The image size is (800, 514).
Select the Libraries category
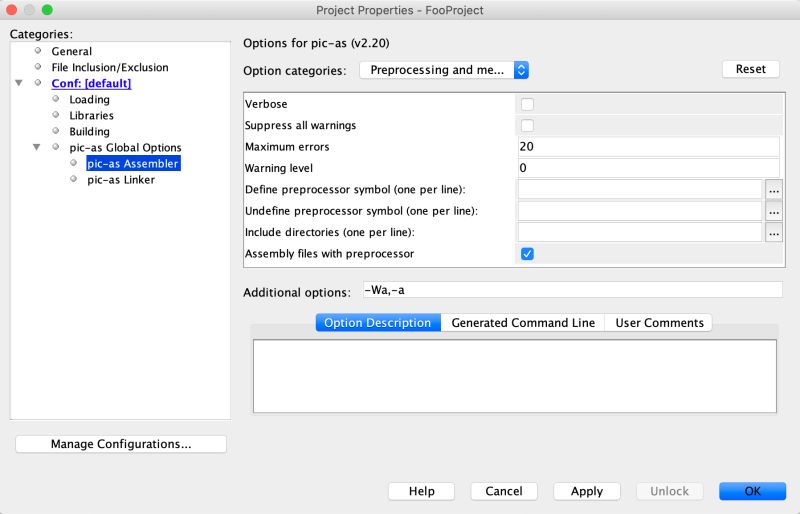91,115
